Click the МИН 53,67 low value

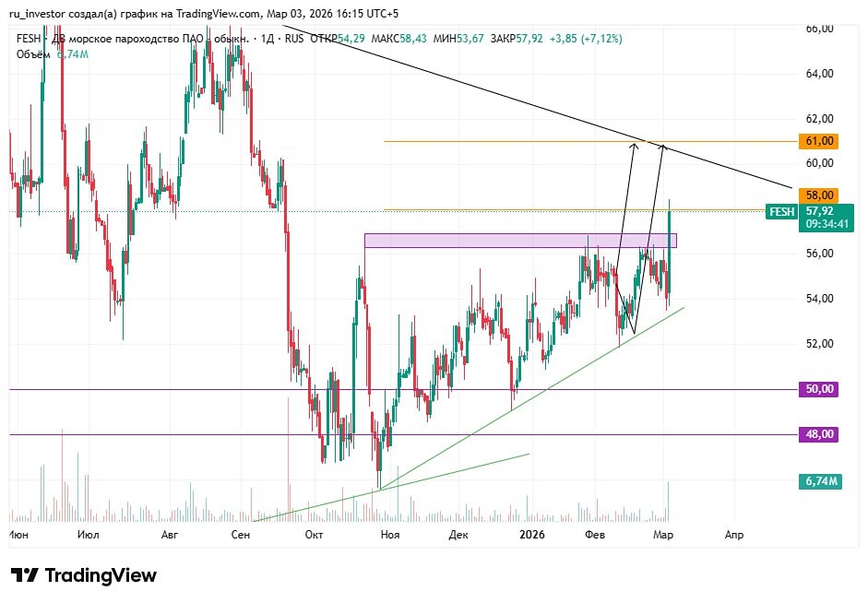458,39
